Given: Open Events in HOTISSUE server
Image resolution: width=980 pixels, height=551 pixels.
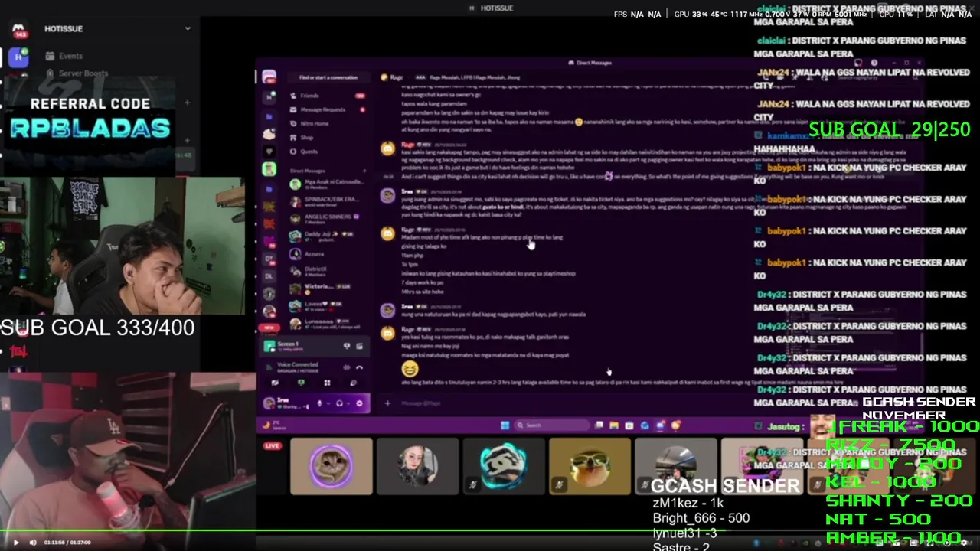Looking at the screenshot, I should point(70,56).
